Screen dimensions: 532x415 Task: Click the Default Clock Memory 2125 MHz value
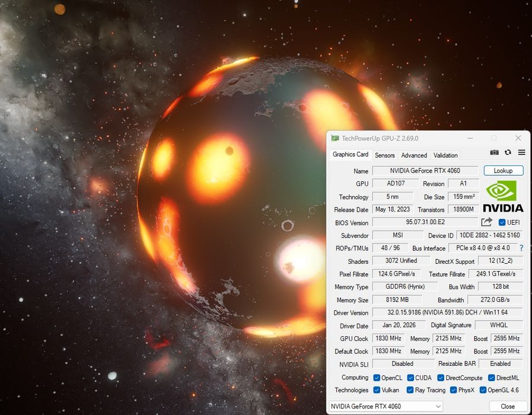(448, 351)
